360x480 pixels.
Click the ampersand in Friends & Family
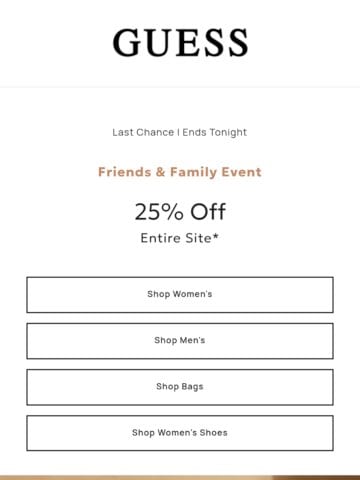pos(160,172)
